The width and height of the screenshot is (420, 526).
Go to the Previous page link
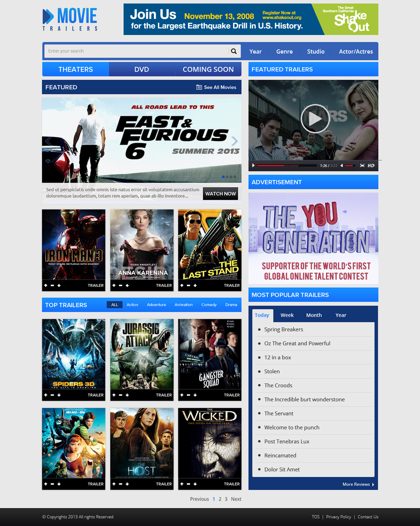pos(199,499)
